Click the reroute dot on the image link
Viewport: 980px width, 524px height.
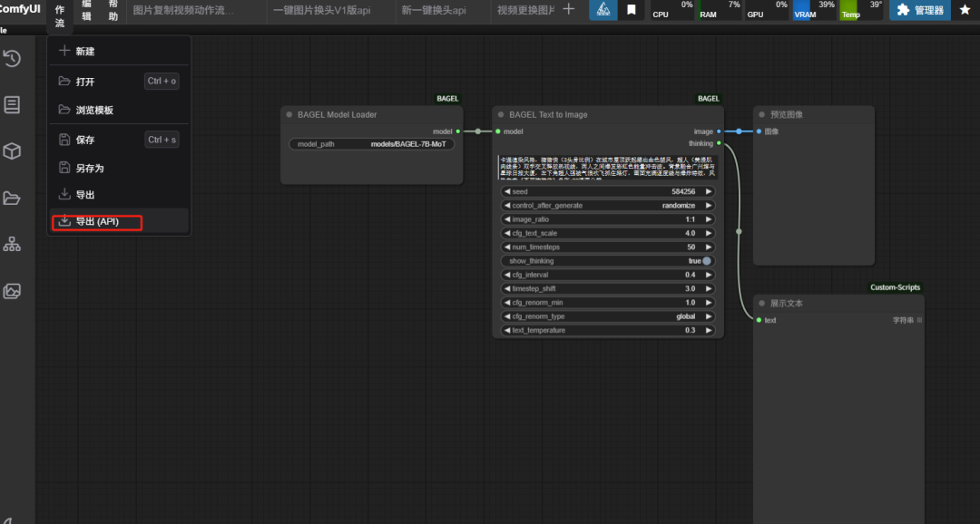[x=739, y=131]
